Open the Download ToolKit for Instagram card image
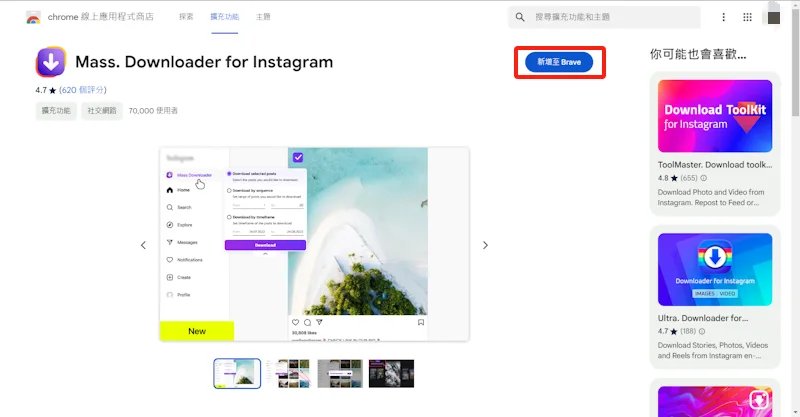Viewport: 800px width, 417px height. click(x=715, y=116)
